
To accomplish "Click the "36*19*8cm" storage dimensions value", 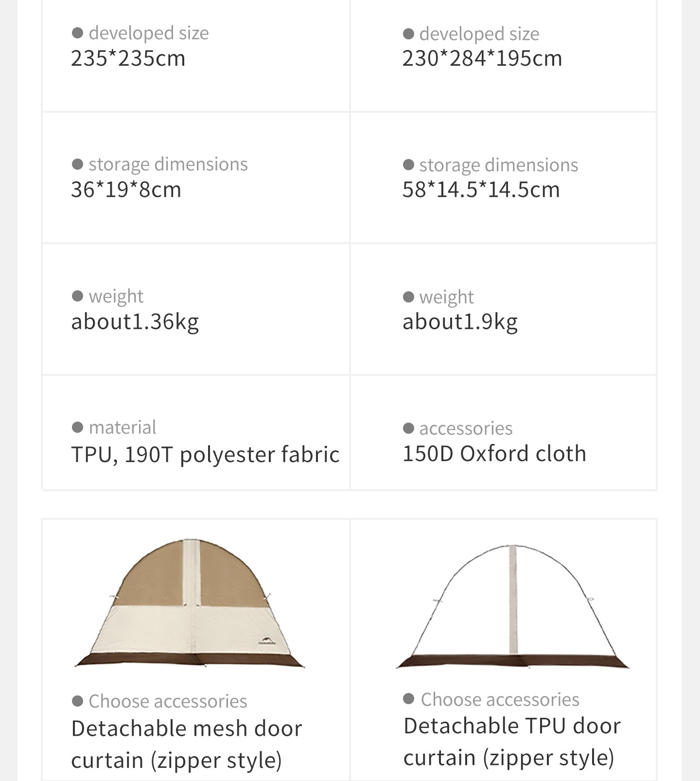I will coord(126,190).
